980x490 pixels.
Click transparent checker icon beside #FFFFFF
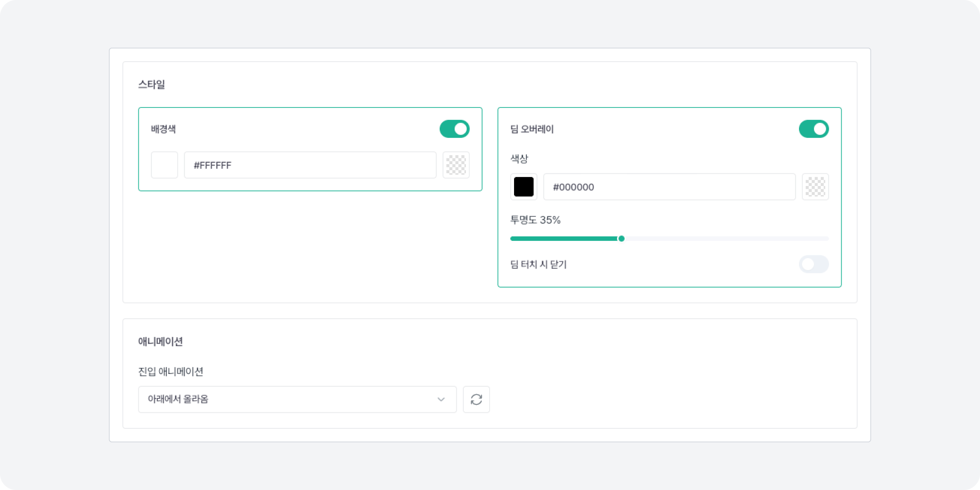tap(456, 165)
